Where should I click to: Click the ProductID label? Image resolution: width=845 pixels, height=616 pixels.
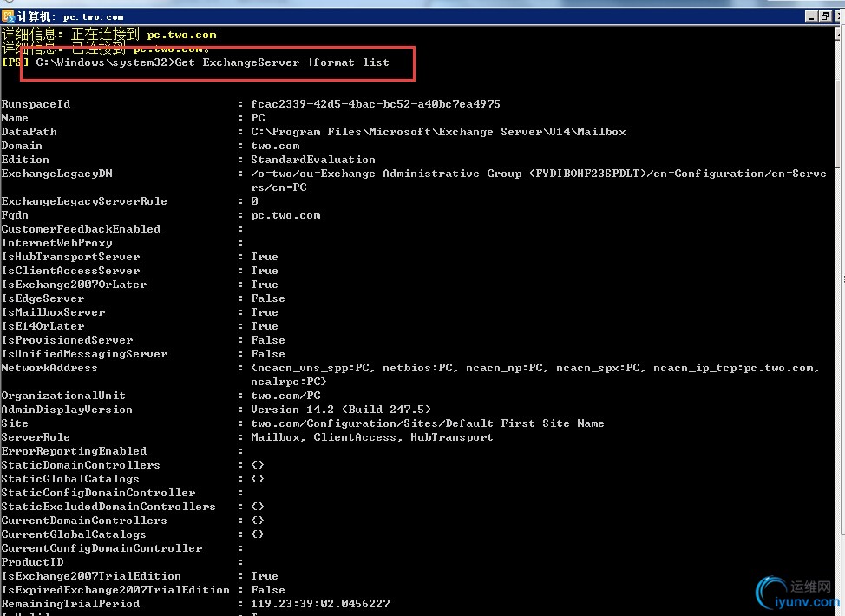pos(32,563)
